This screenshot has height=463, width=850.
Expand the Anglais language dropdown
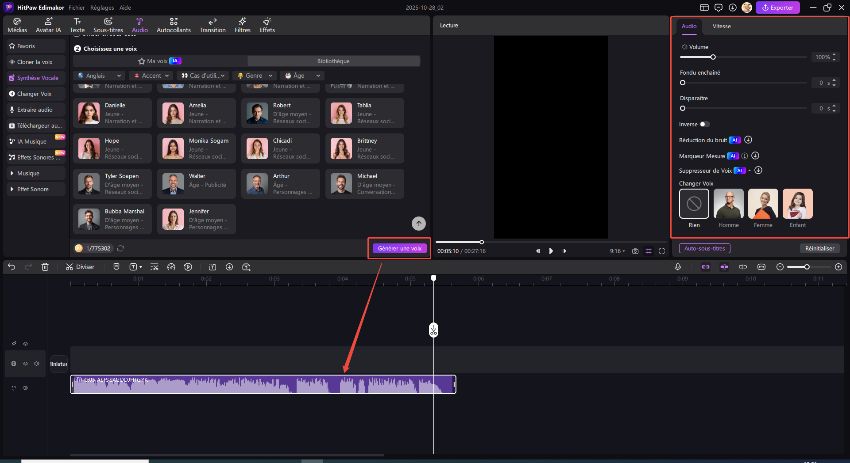[98, 75]
